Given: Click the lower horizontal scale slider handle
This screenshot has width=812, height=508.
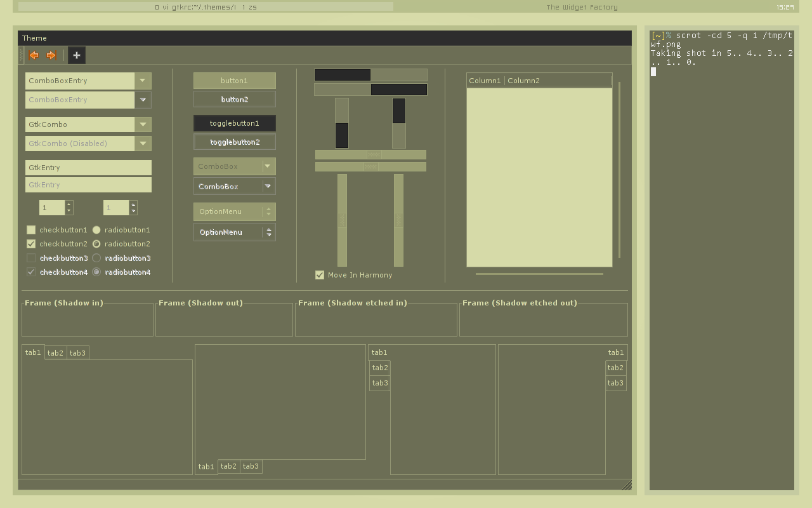Looking at the screenshot, I should (x=371, y=166).
